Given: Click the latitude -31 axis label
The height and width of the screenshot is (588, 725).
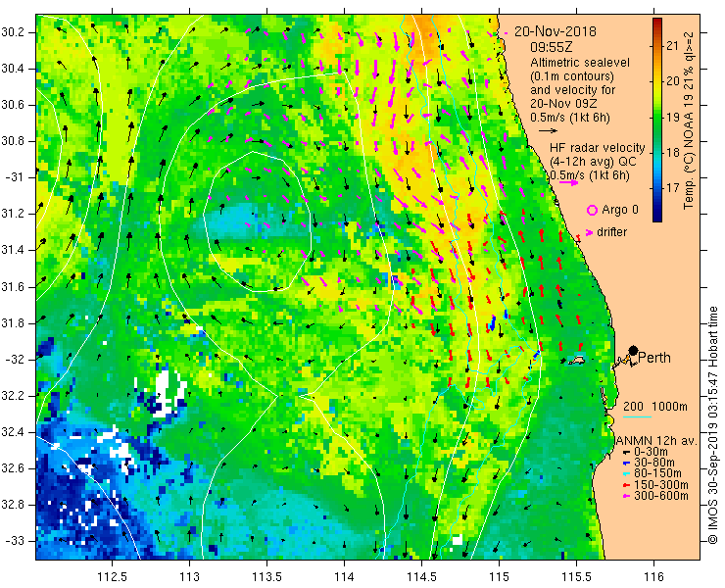Looking at the screenshot, I should pos(17,177).
